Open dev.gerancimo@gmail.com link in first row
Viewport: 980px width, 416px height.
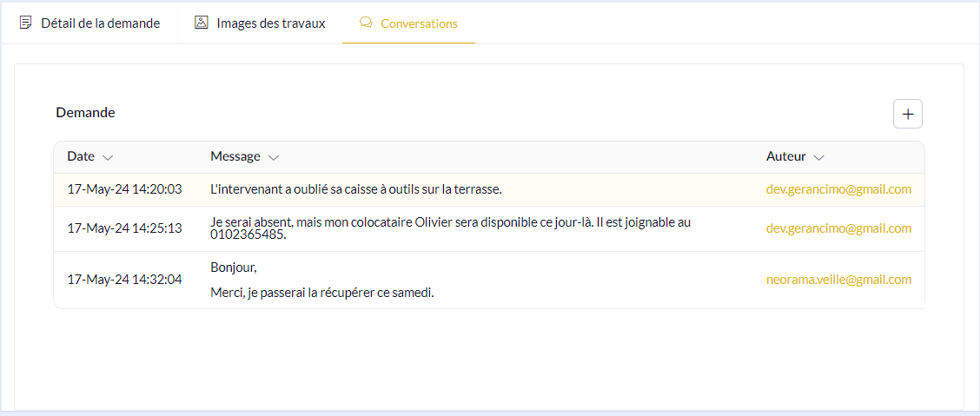click(x=838, y=189)
